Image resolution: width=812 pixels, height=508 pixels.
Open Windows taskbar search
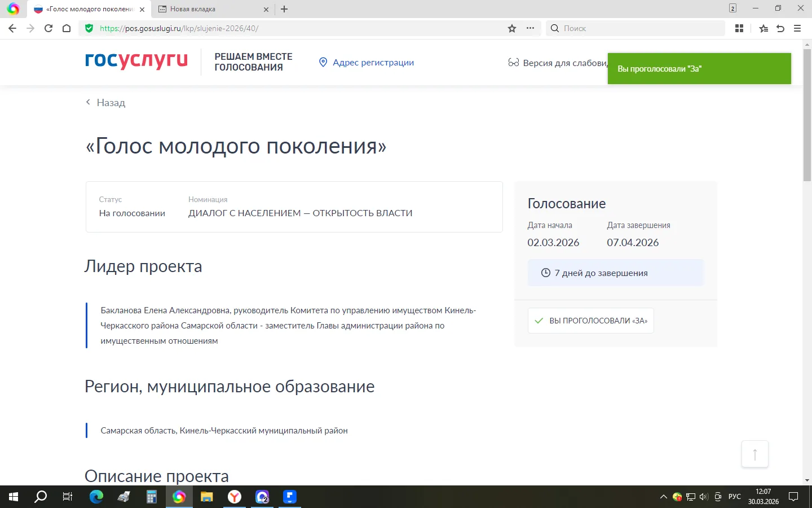41,497
